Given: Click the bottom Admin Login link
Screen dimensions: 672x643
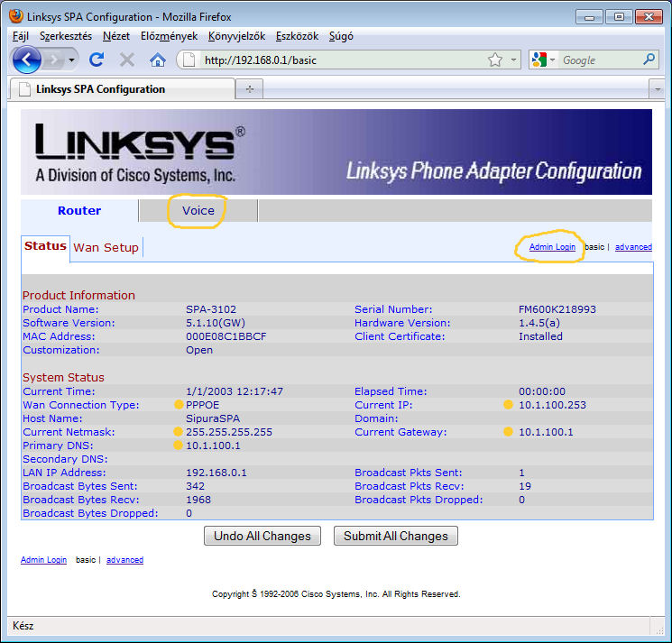Looking at the screenshot, I should (x=43, y=560).
